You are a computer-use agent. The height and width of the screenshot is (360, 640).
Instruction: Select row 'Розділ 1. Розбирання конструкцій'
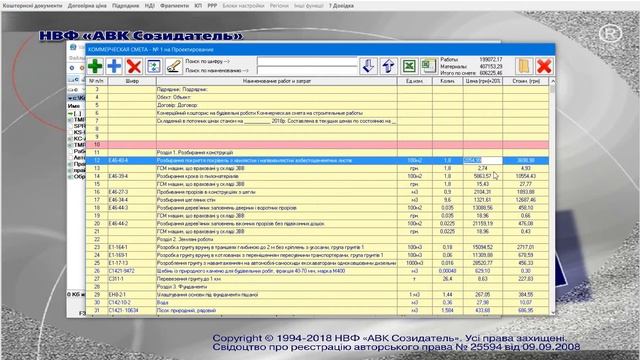tap(317, 152)
